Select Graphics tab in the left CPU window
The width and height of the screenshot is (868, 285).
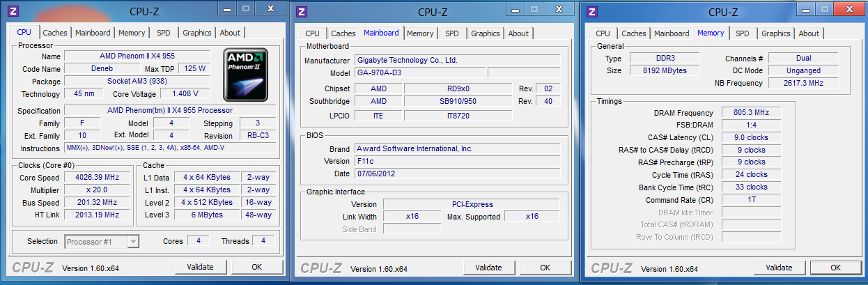[197, 33]
